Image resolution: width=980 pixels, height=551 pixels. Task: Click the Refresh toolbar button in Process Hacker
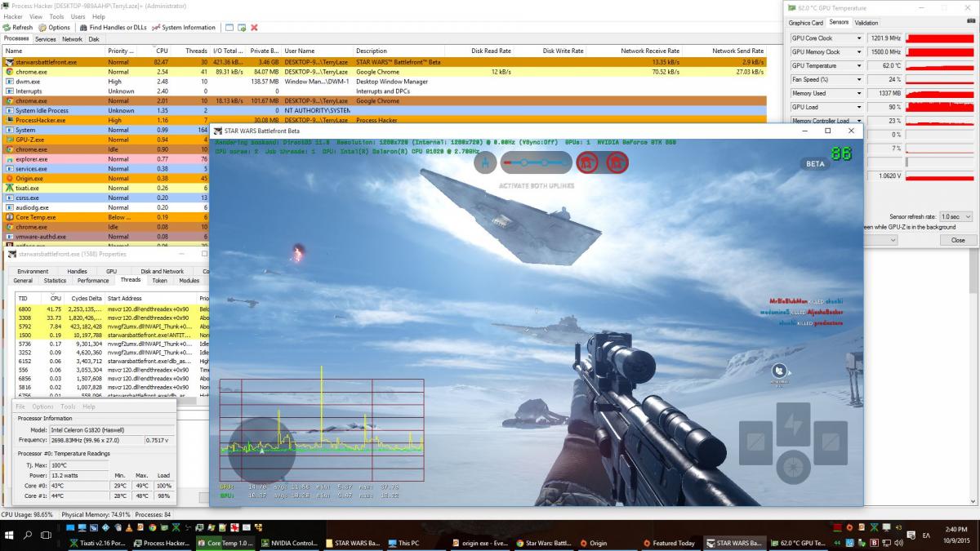coord(18,27)
